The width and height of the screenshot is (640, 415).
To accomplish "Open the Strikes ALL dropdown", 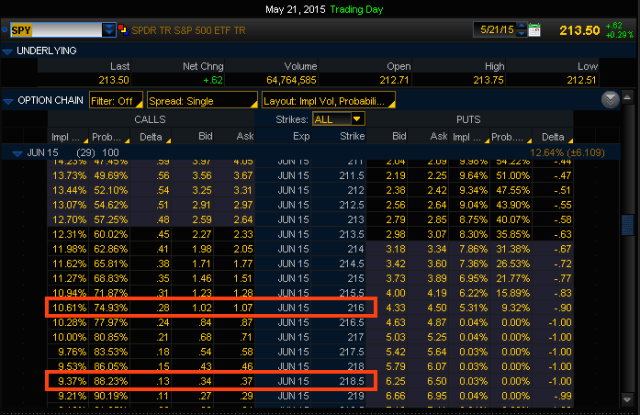I will point(338,119).
